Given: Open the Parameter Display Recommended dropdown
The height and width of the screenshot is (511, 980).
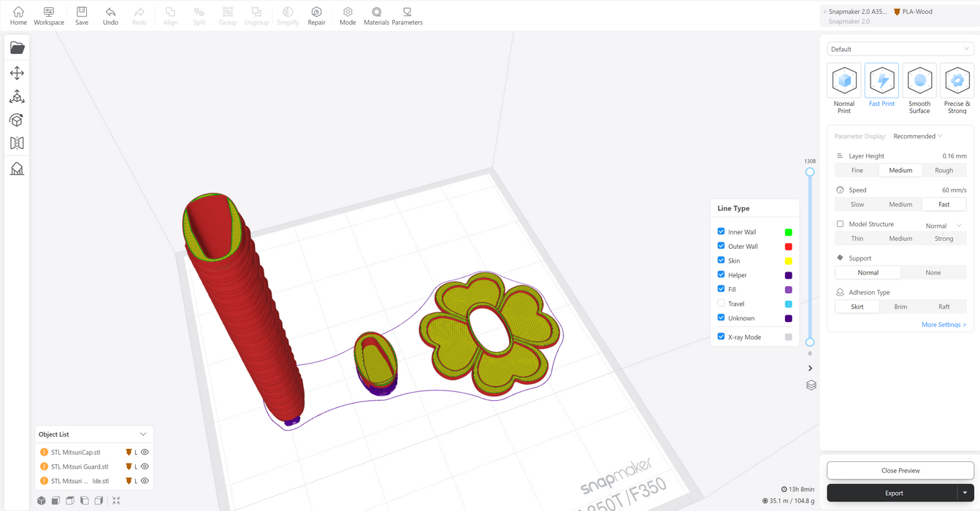Looking at the screenshot, I should [918, 137].
